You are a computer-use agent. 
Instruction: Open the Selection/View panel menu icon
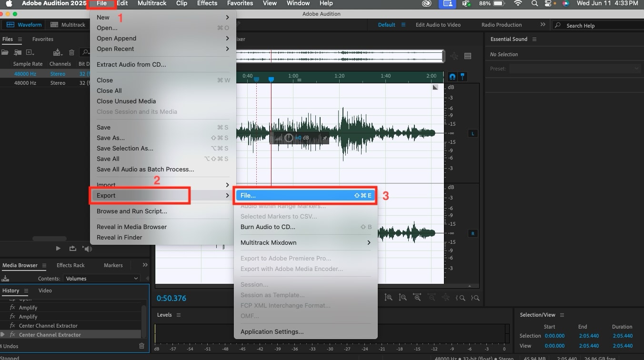[x=562, y=315]
